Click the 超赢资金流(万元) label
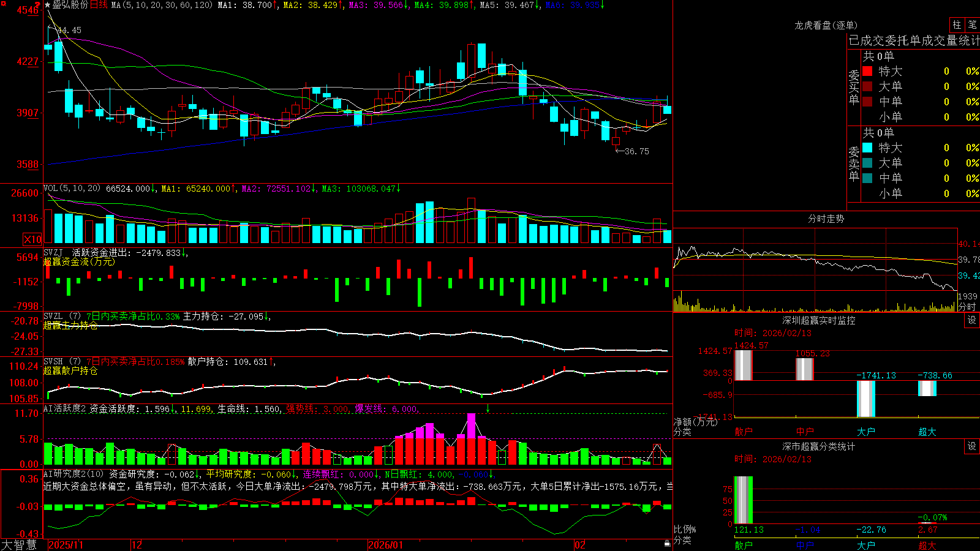Screen dimensions: 980x551 79,261
